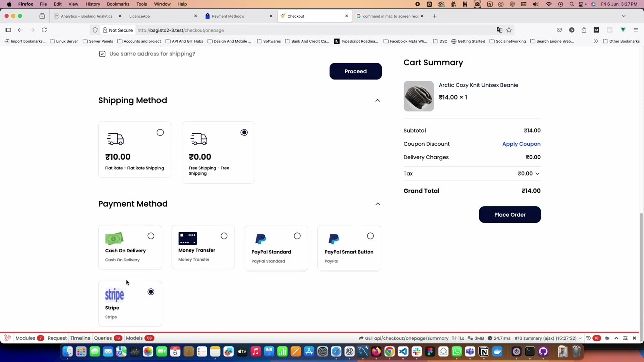This screenshot has height=362, width=644.
Task: Click the Stripe logo icon
Action: pos(114,295)
